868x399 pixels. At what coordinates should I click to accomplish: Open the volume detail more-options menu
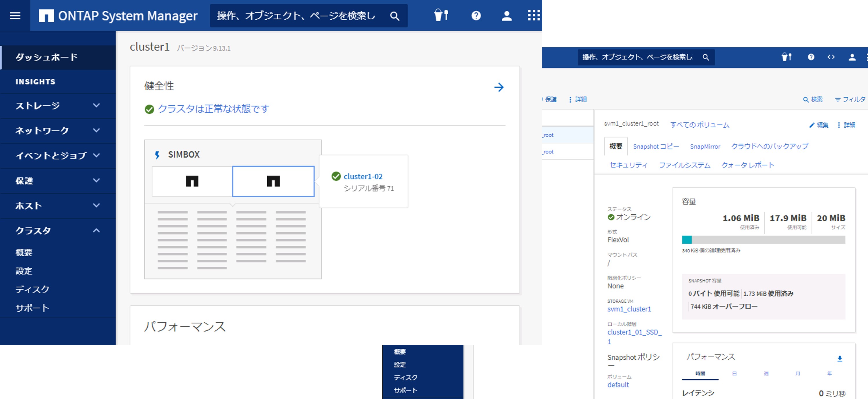(847, 125)
